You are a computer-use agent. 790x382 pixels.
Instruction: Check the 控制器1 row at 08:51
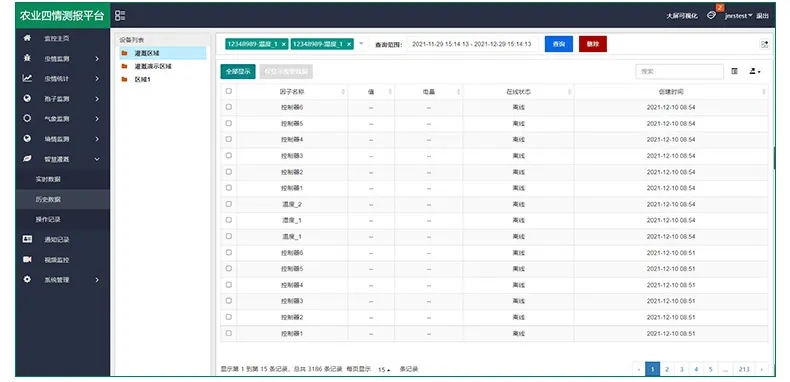[x=229, y=333]
